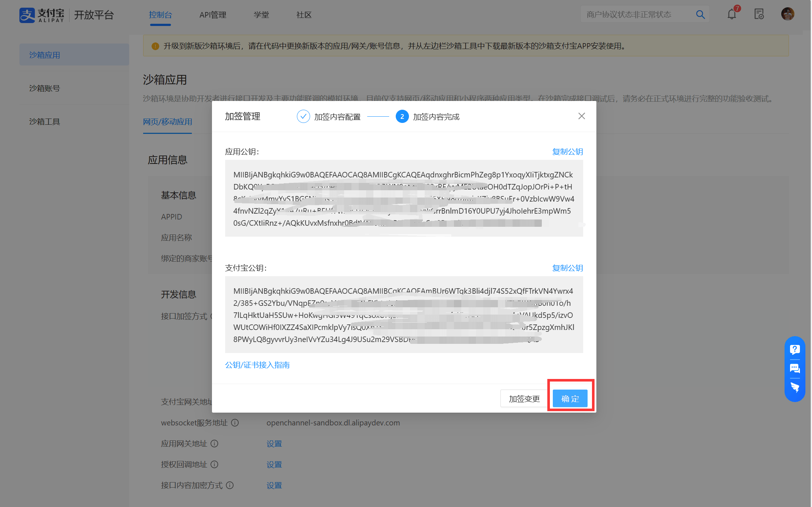Open the floating chat bubble icon
The width and height of the screenshot is (812, 507).
point(794,368)
